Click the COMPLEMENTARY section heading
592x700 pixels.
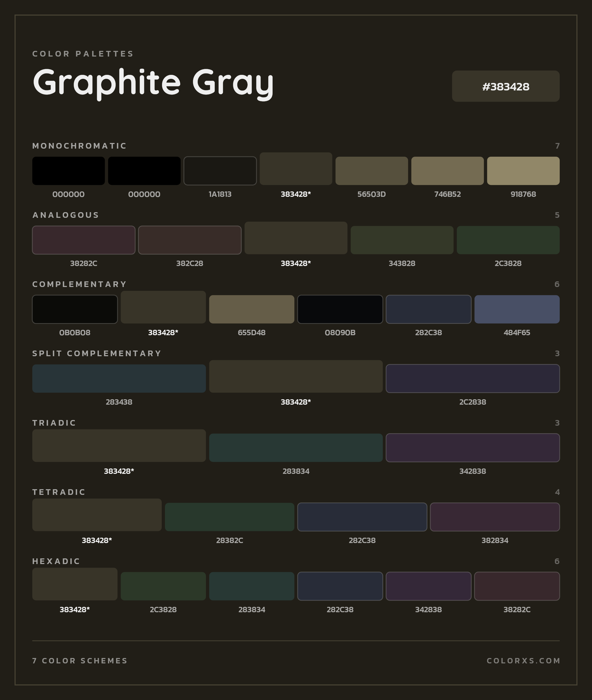(x=79, y=284)
